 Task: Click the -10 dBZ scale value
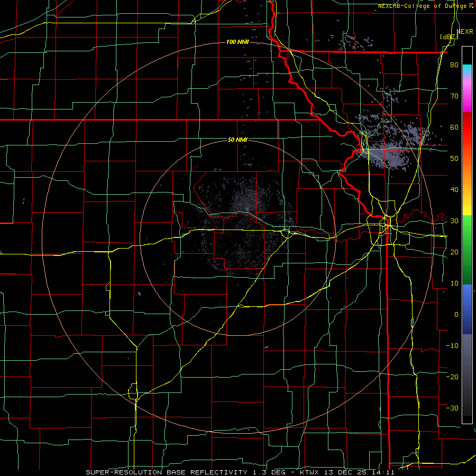452,346
